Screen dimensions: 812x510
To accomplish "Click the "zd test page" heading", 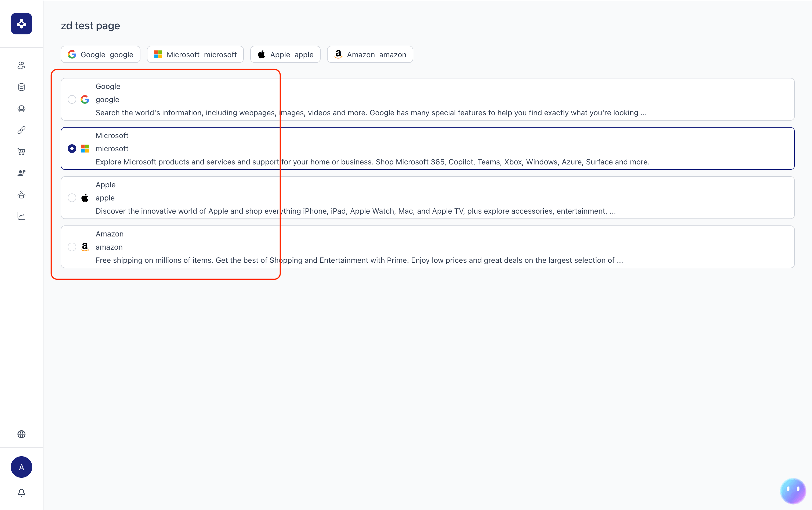I will coord(90,26).
